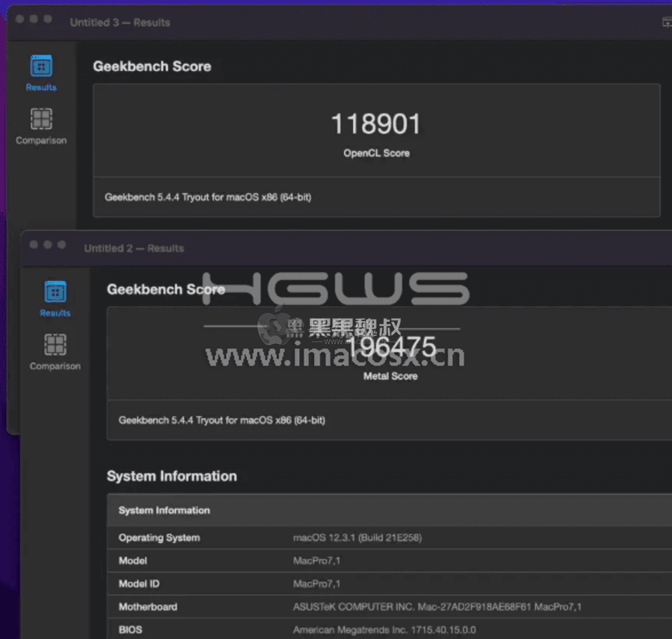Click the Untitled 2 — Results window title

point(134,248)
